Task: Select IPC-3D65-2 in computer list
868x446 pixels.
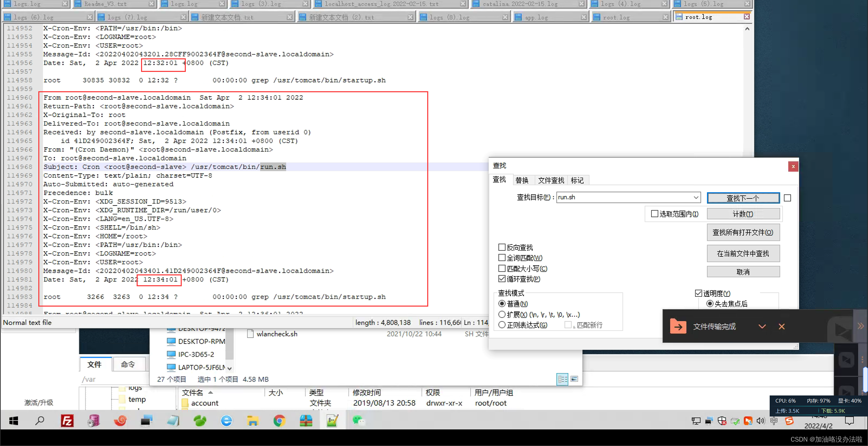Action: point(196,354)
